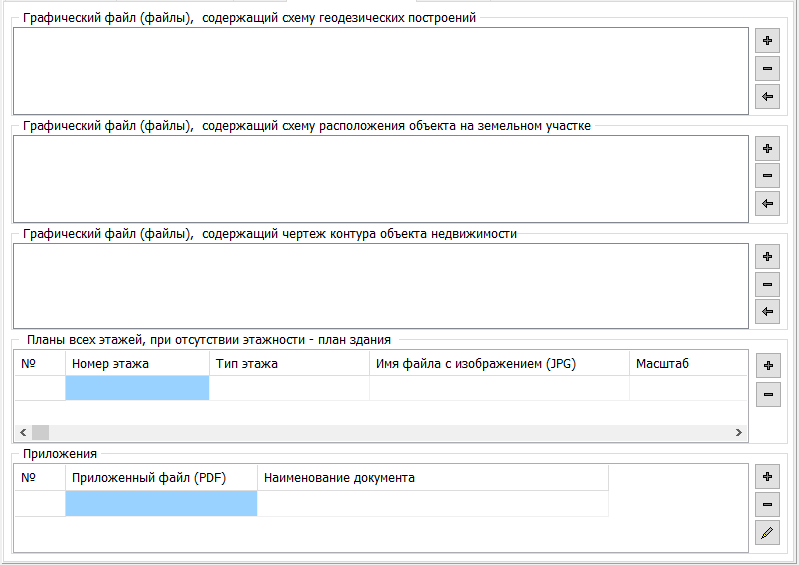Click plus icon for geodesic constructions scheme files
Viewport: 799px width, 565px height.
767,41
